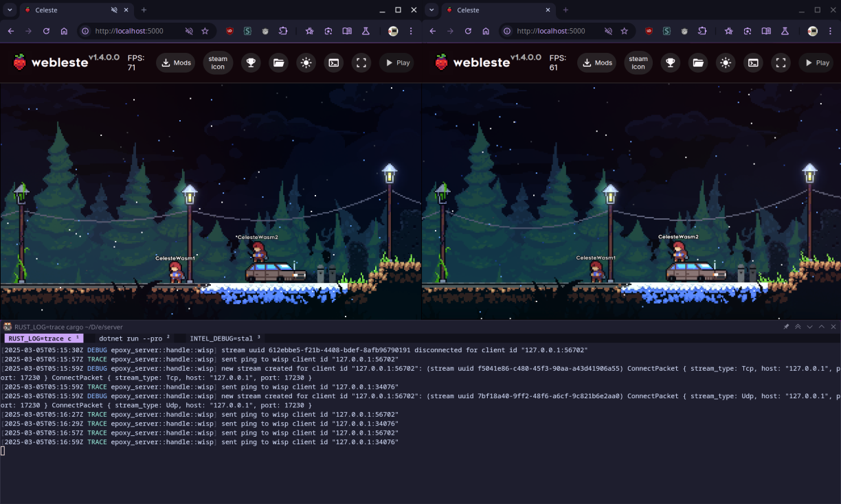Screen dimensions: 841x504
Task: Open the green S extension in left browser
Action: [x=247, y=31]
